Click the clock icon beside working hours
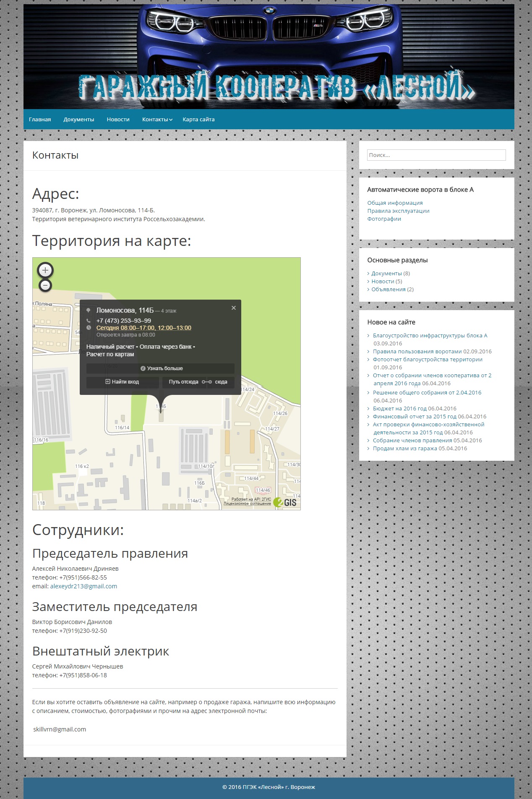 pyautogui.click(x=89, y=328)
